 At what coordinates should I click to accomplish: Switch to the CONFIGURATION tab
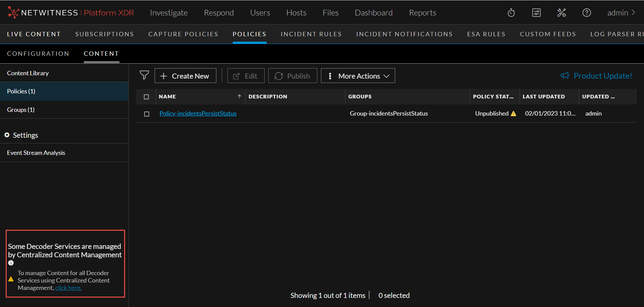coord(38,53)
